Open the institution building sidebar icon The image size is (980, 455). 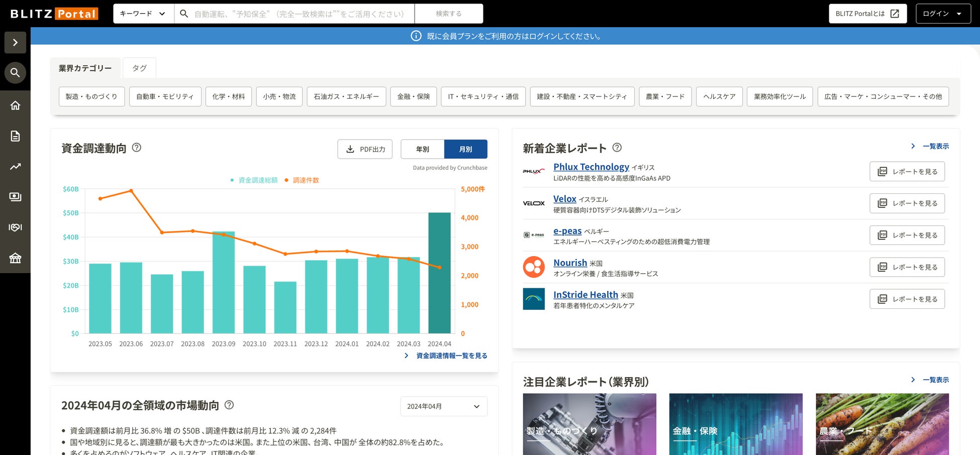pos(15,258)
